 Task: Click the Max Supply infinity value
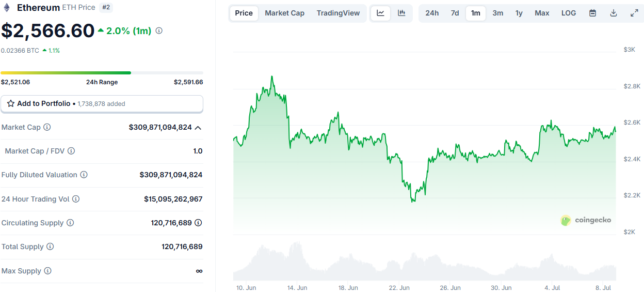coord(199,271)
